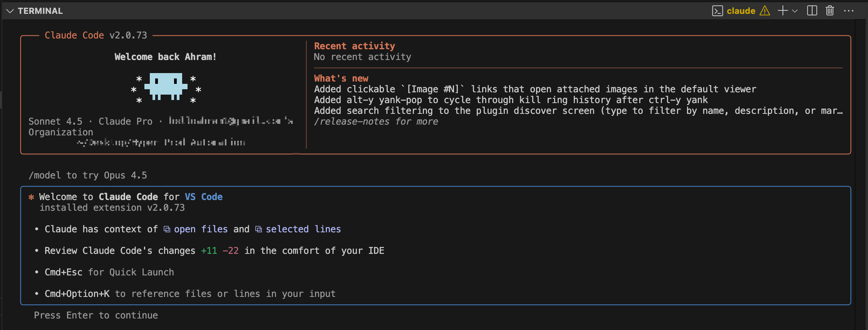Kill terminal with the trash icon
The width and height of the screenshot is (868, 330).
pyautogui.click(x=830, y=11)
